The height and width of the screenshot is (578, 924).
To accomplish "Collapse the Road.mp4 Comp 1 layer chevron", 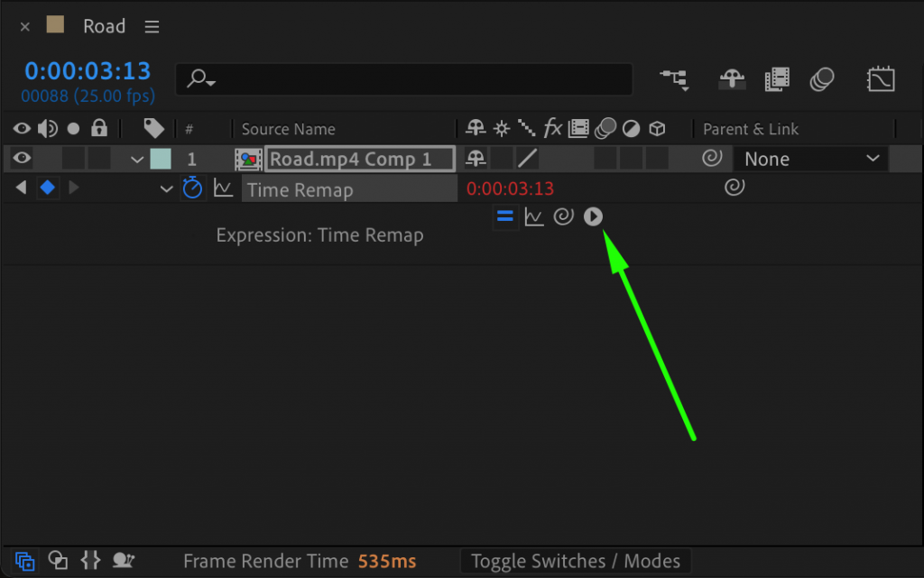I will 136,159.
